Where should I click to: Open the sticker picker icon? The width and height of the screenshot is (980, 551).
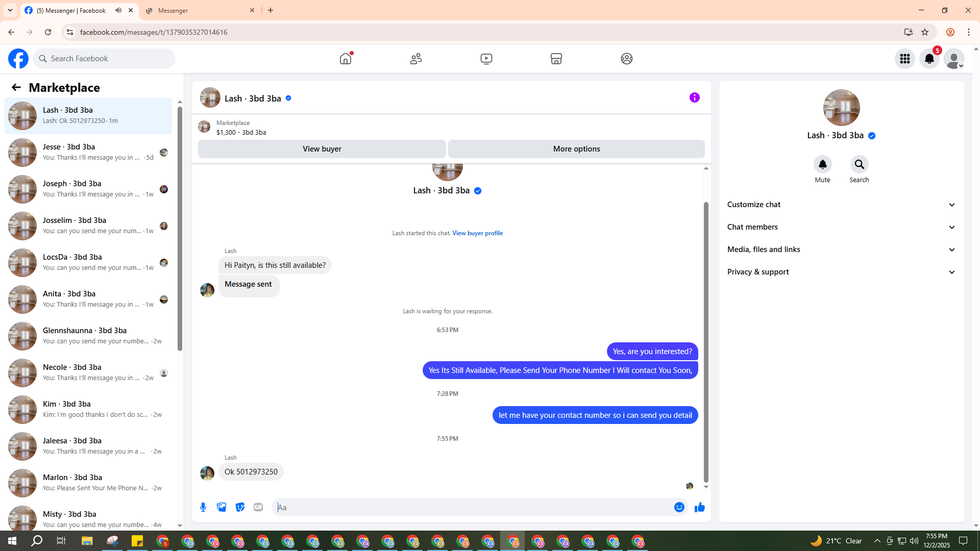pos(240,507)
